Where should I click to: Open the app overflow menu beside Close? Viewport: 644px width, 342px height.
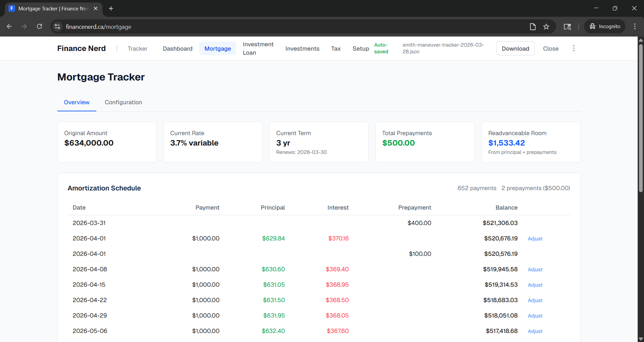pyautogui.click(x=574, y=48)
